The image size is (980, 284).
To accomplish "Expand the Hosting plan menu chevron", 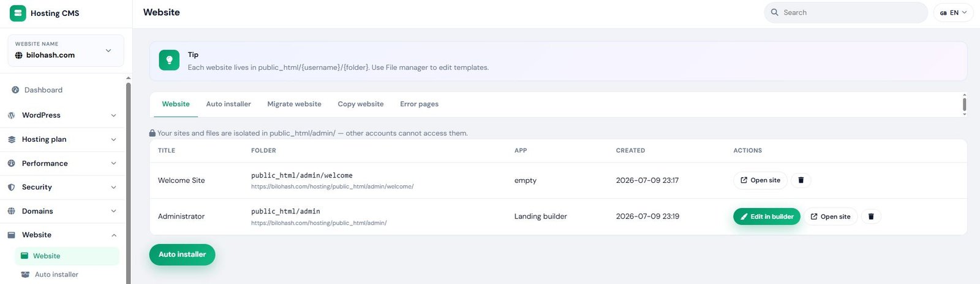I will click(113, 139).
